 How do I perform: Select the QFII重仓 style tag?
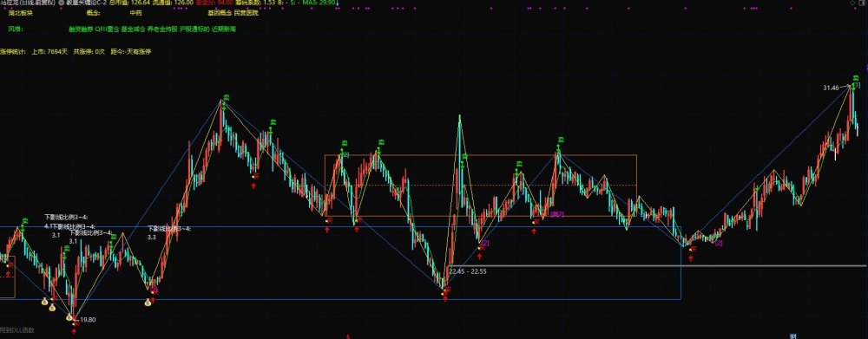coord(107,29)
